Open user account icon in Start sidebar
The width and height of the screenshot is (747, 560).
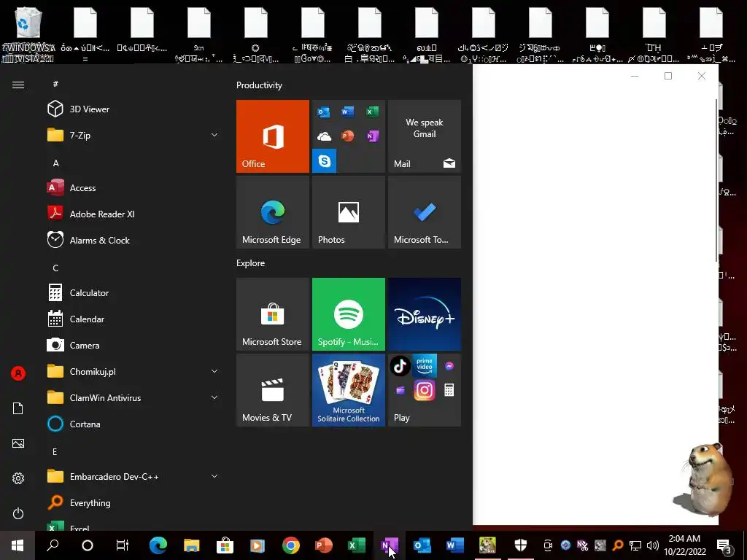click(x=18, y=373)
